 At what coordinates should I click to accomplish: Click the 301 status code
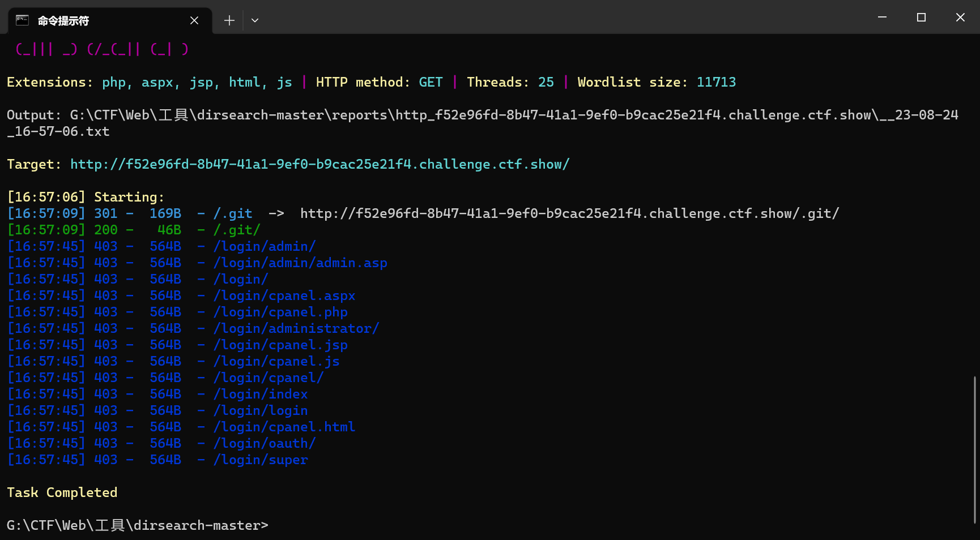coord(106,213)
